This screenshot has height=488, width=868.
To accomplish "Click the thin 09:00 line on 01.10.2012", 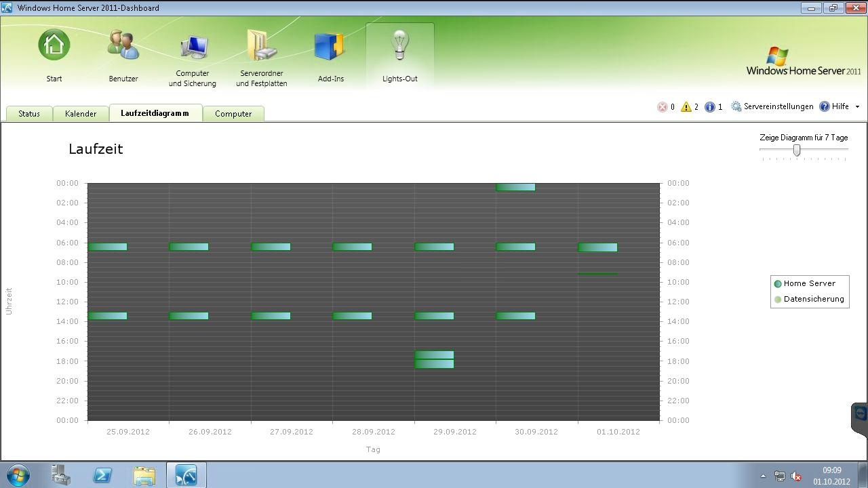I will coord(597,274).
